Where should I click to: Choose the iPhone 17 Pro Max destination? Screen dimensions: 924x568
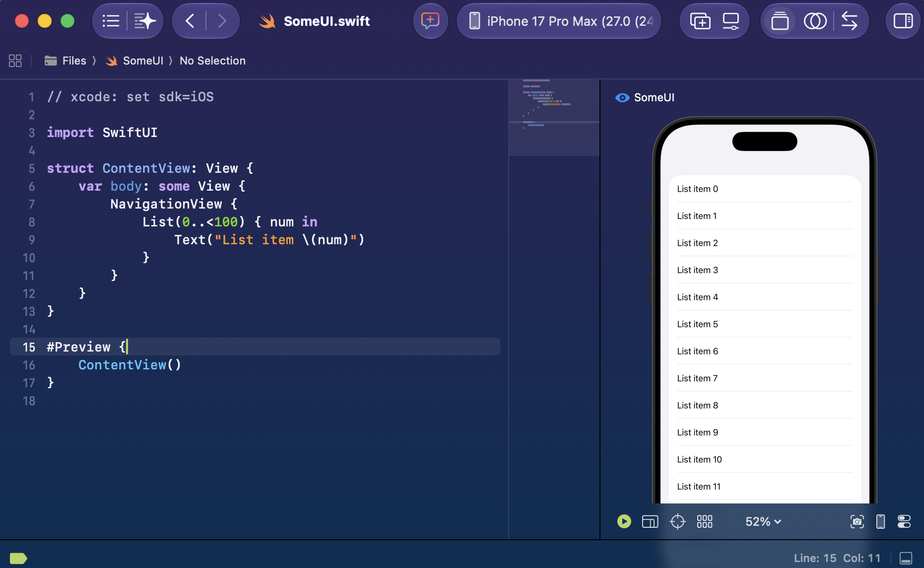coord(559,21)
